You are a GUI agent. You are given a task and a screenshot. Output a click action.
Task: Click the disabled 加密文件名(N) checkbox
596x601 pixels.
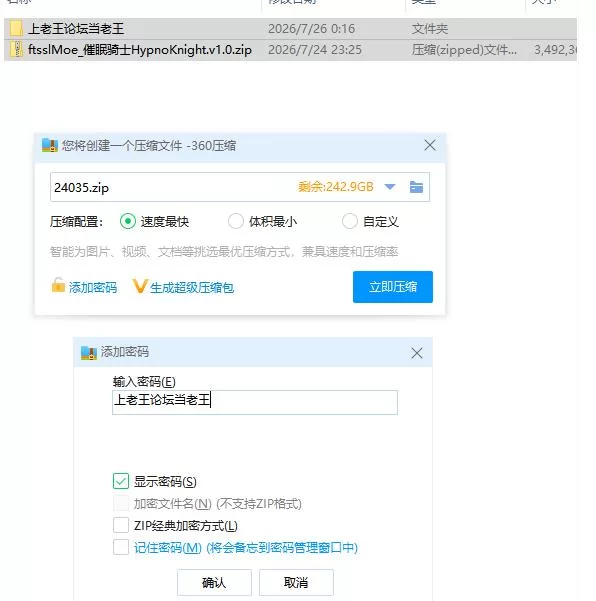[121, 503]
